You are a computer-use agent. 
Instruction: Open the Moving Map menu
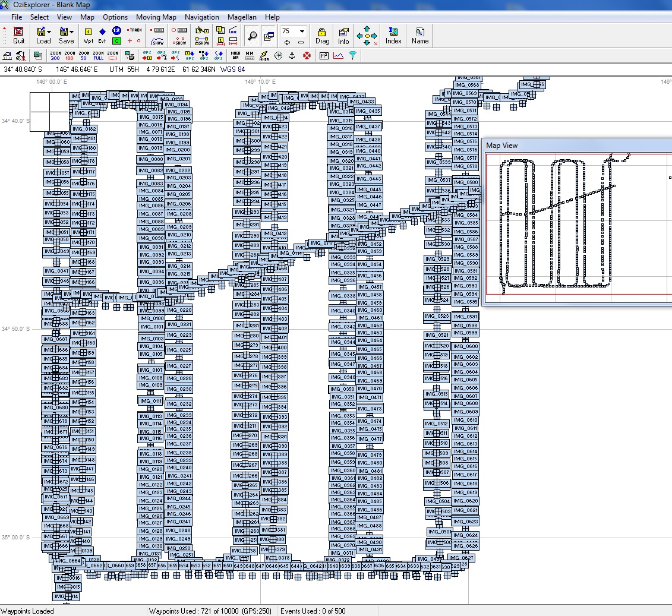pos(156,17)
